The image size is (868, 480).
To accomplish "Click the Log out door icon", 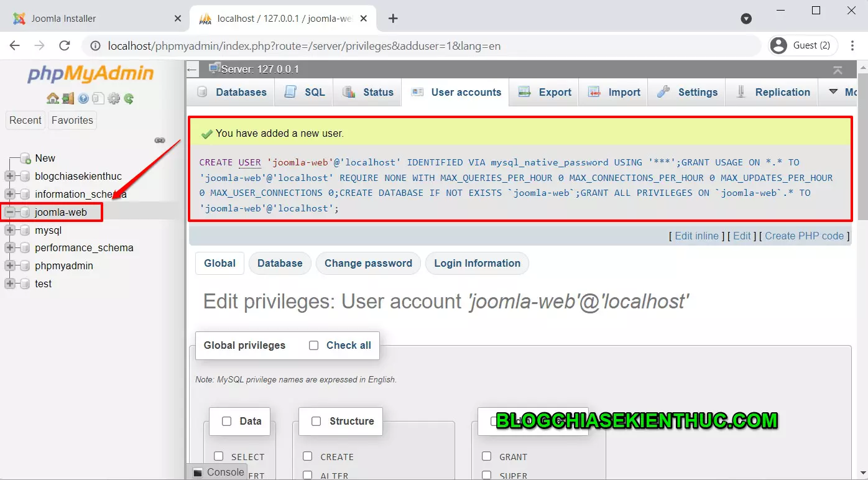I will coord(68,98).
